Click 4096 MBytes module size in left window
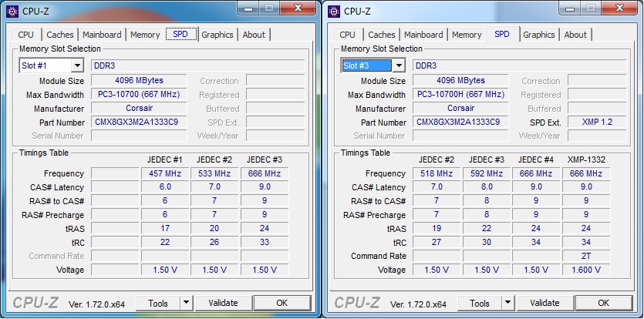Screen dimensions: 644x319 139,80
